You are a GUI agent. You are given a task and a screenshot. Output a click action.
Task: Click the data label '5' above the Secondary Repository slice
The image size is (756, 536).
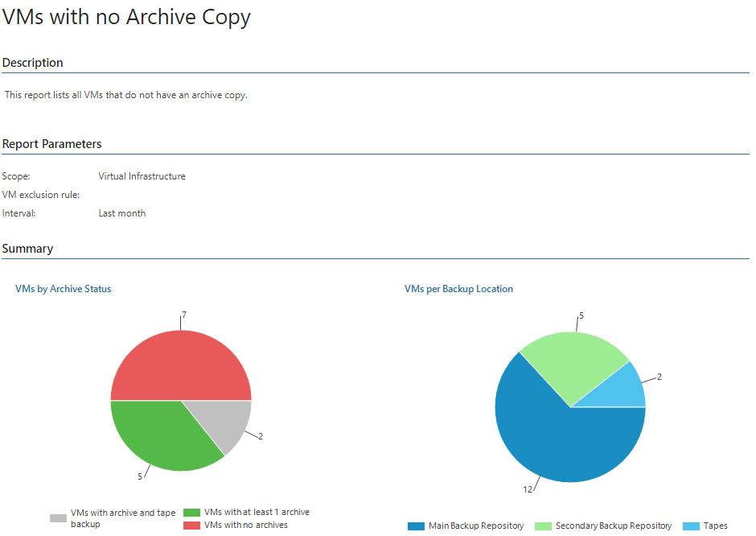click(581, 315)
